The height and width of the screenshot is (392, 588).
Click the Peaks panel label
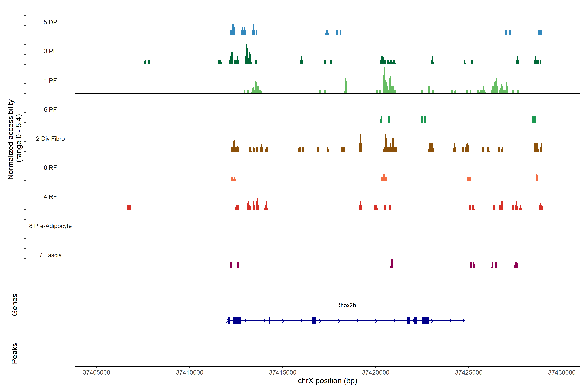(x=15, y=353)
